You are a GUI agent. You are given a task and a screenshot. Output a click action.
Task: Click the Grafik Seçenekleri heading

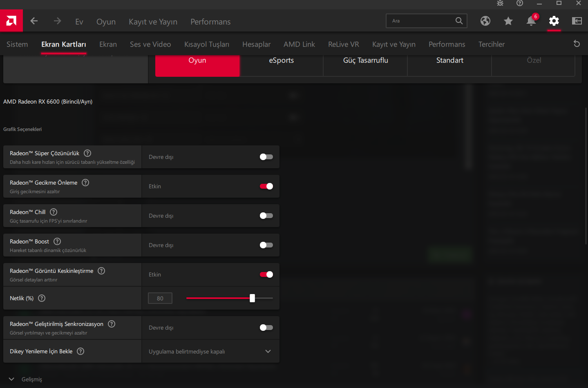point(22,129)
